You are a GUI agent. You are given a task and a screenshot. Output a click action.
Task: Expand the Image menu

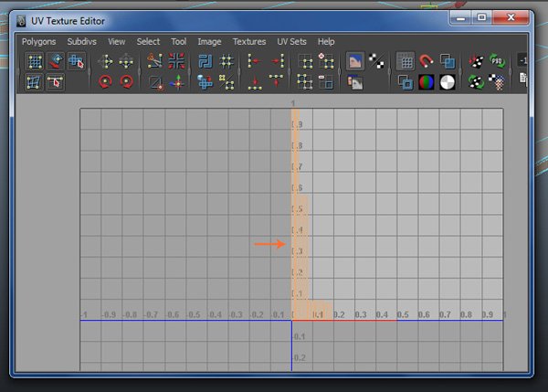pyautogui.click(x=209, y=41)
